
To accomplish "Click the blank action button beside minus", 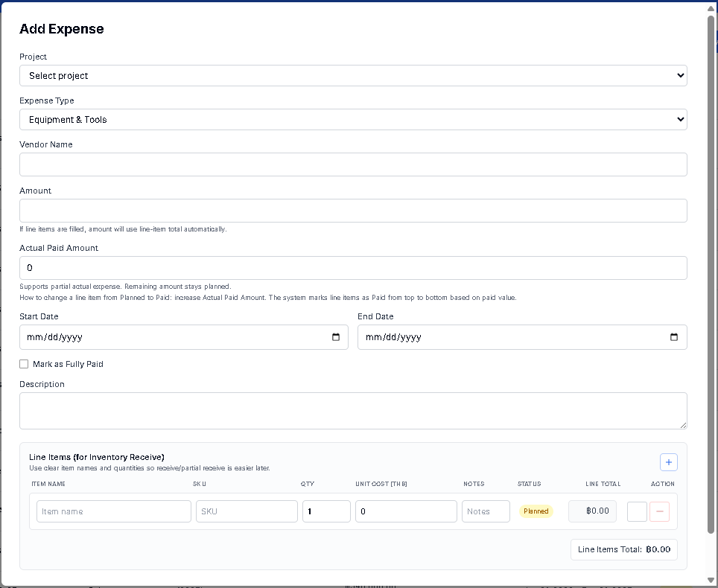I will point(637,511).
